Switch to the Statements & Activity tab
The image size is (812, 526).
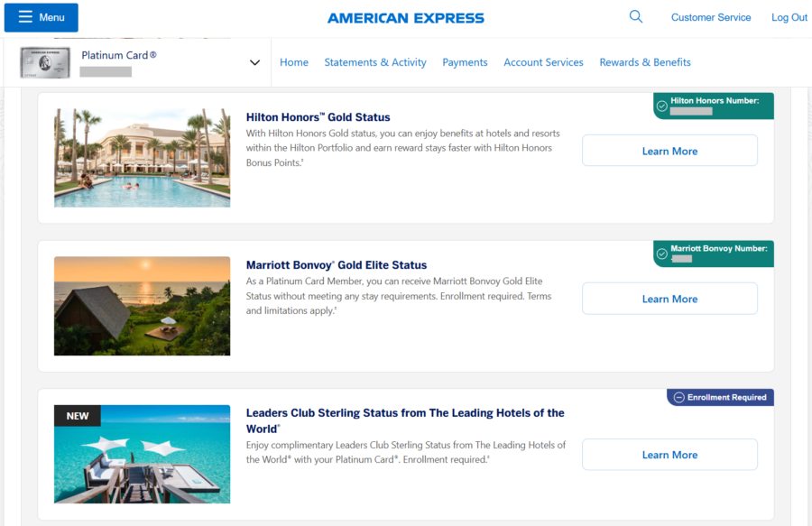click(375, 62)
